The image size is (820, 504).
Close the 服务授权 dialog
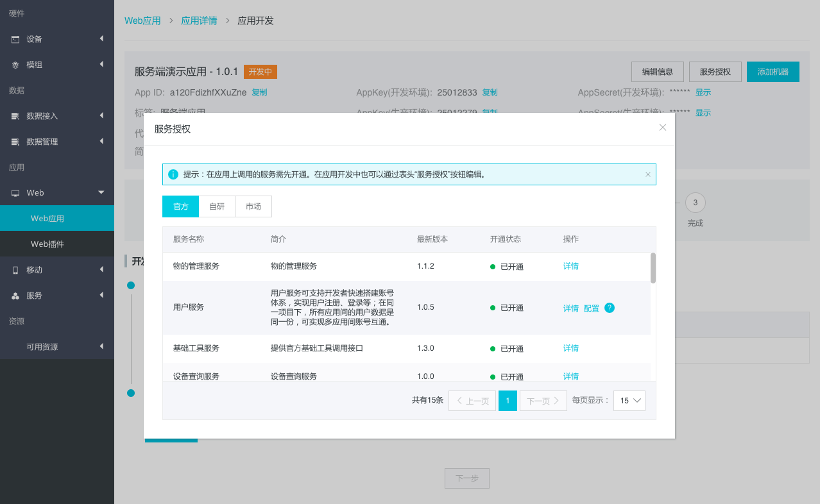(x=663, y=128)
